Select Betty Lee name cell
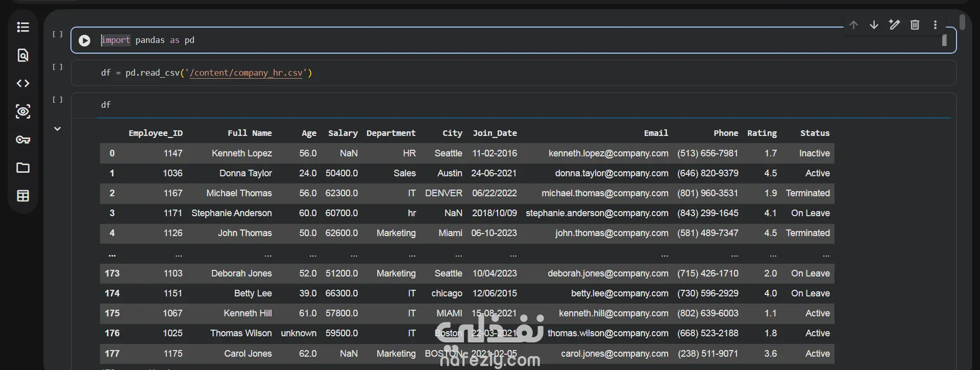The width and height of the screenshot is (980, 370). pyautogui.click(x=253, y=293)
